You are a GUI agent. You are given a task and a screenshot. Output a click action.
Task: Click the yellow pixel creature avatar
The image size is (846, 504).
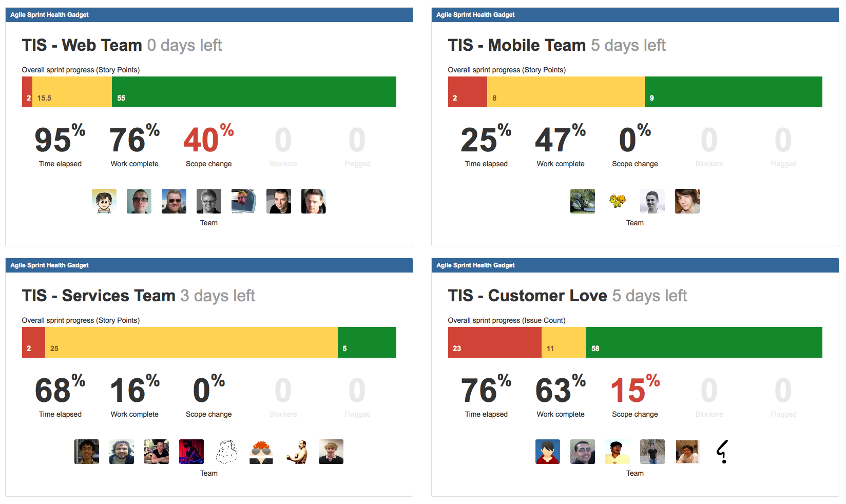click(x=618, y=201)
